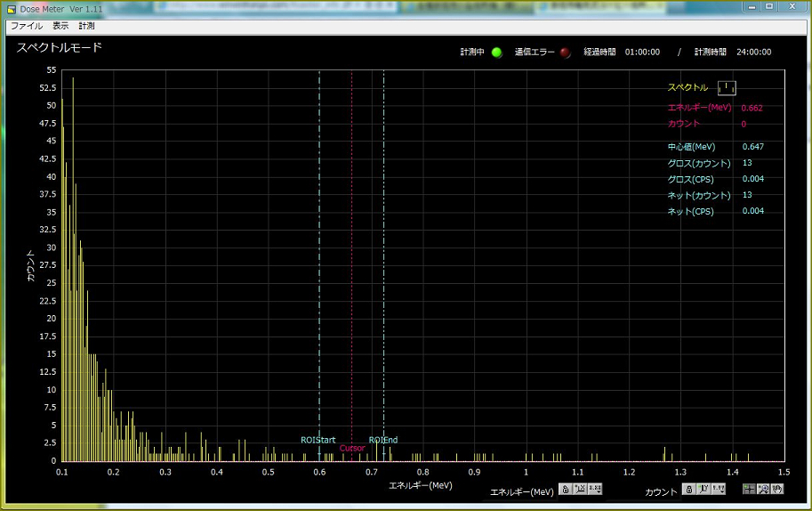Open the 計測 menu
Viewport: 812px width, 511px height.
(86, 26)
